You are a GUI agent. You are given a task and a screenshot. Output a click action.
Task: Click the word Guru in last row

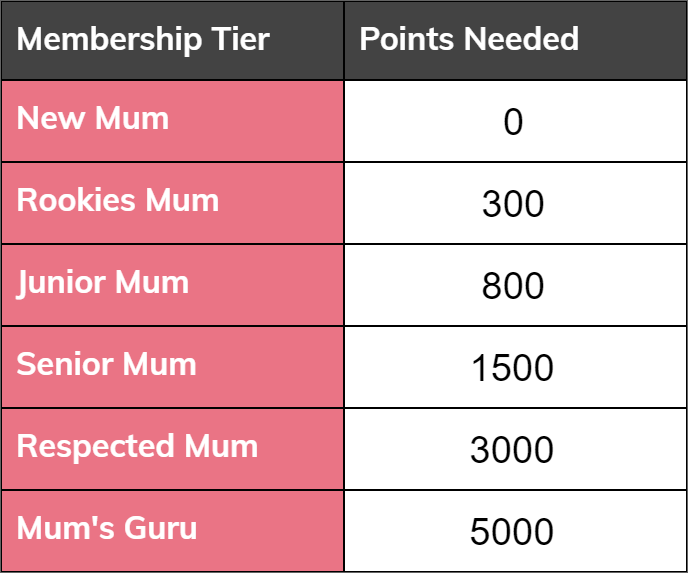[161, 528]
